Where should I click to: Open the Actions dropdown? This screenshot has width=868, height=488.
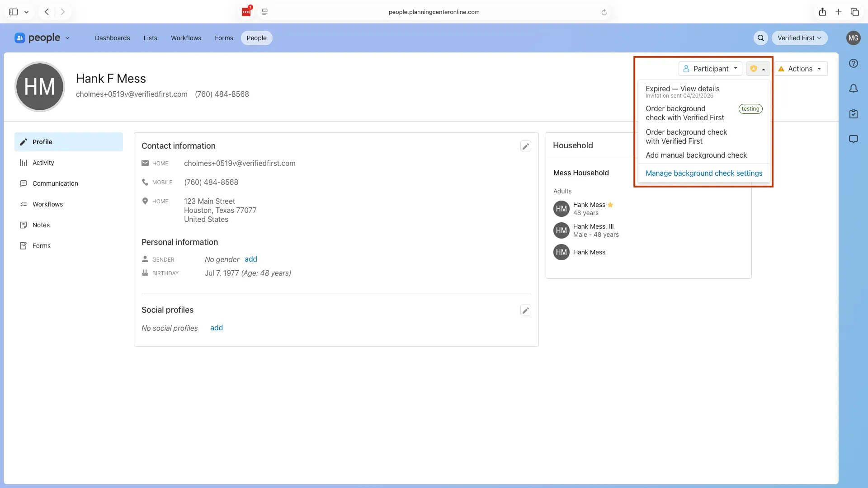pos(801,69)
